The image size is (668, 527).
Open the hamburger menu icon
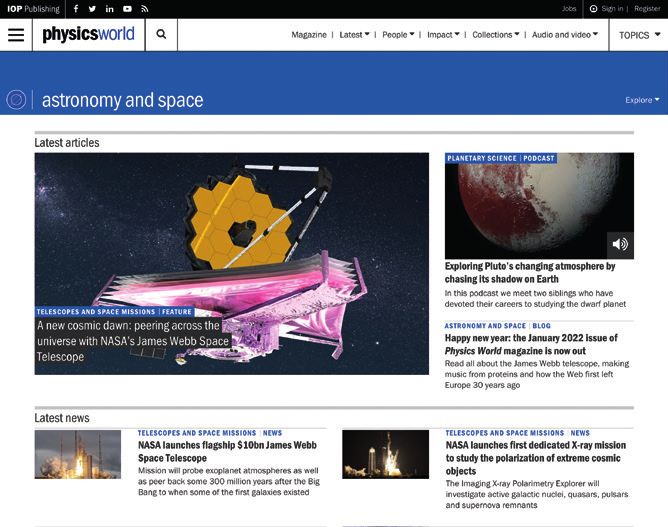(x=16, y=35)
